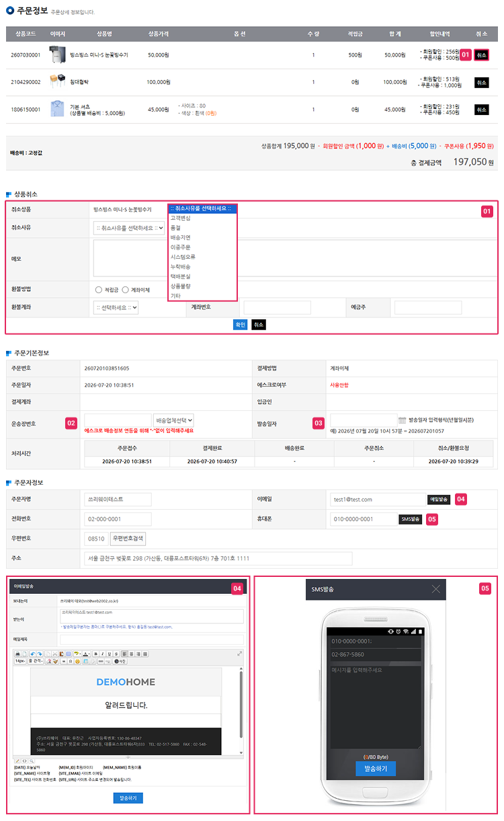Open the 취소사유 select box
This screenshot has height=821, width=504.
coord(129,228)
